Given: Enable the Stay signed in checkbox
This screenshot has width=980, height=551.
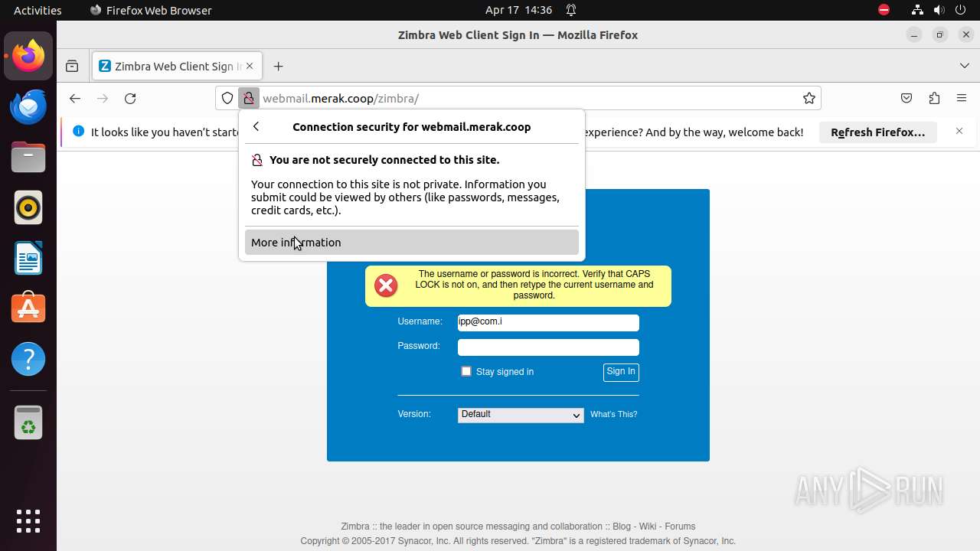Looking at the screenshot, I should click(x=465, y=371).
